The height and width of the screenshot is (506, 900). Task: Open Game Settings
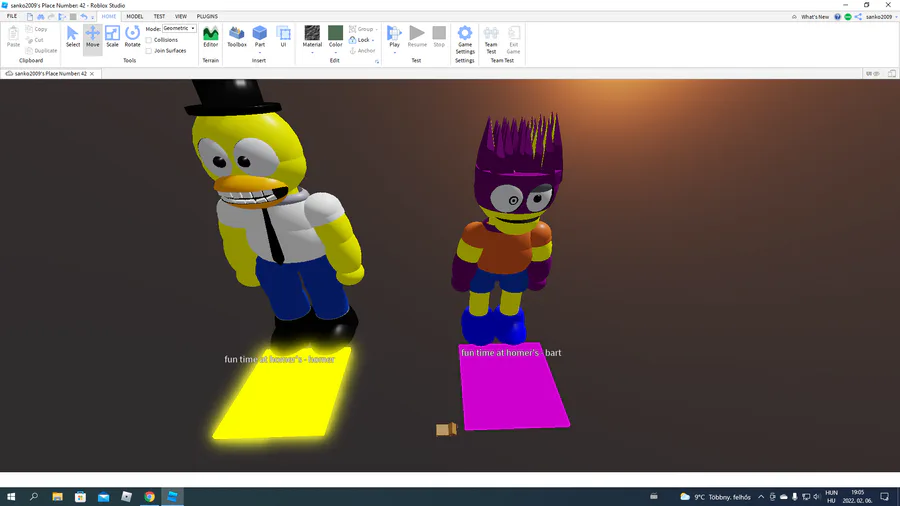point(465,40)
